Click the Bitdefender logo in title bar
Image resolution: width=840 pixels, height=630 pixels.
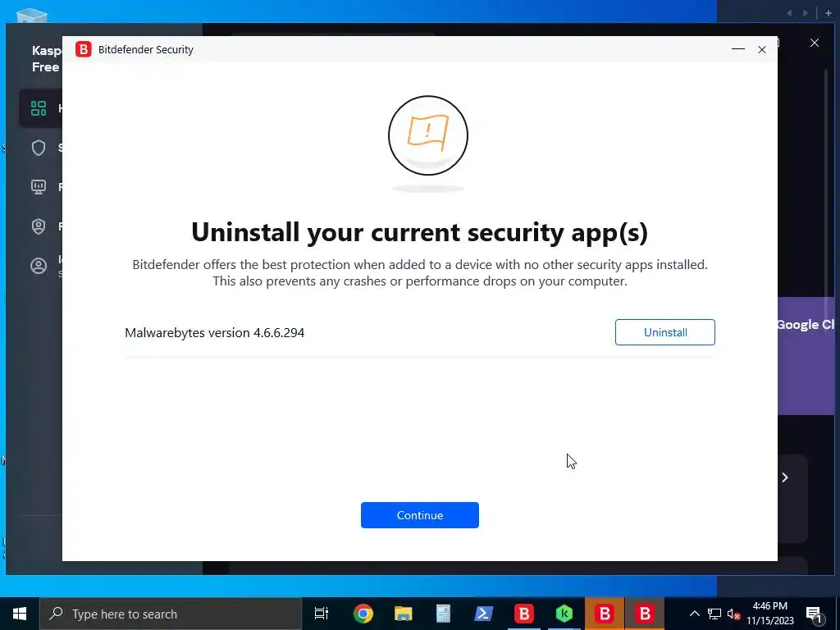83,49
